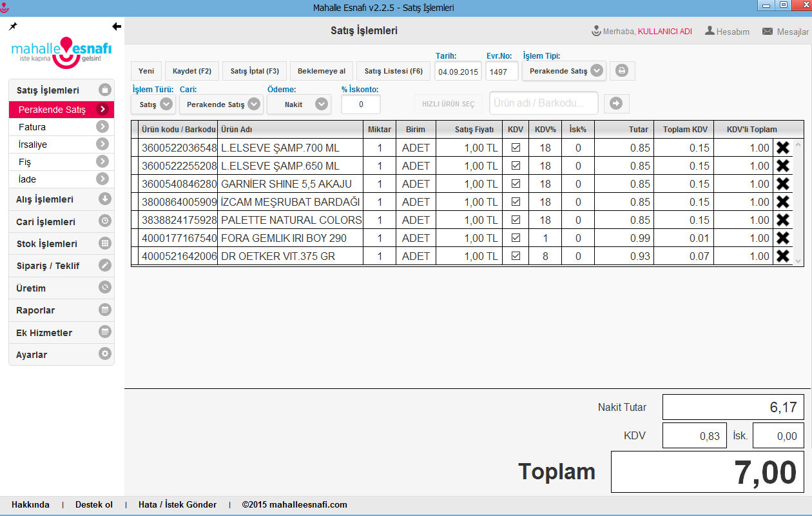Open the Ödeme Nakit dropdown
The width and height of the screenshot is (812, 516).
click(x=299, y=104)
